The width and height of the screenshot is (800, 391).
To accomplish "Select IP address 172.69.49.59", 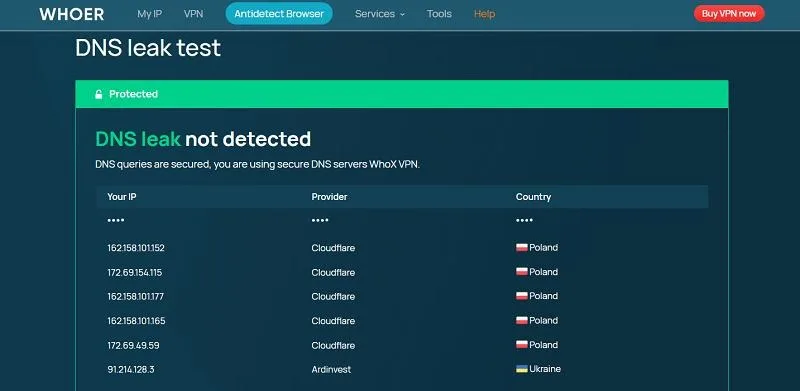I will pos(133,346).
